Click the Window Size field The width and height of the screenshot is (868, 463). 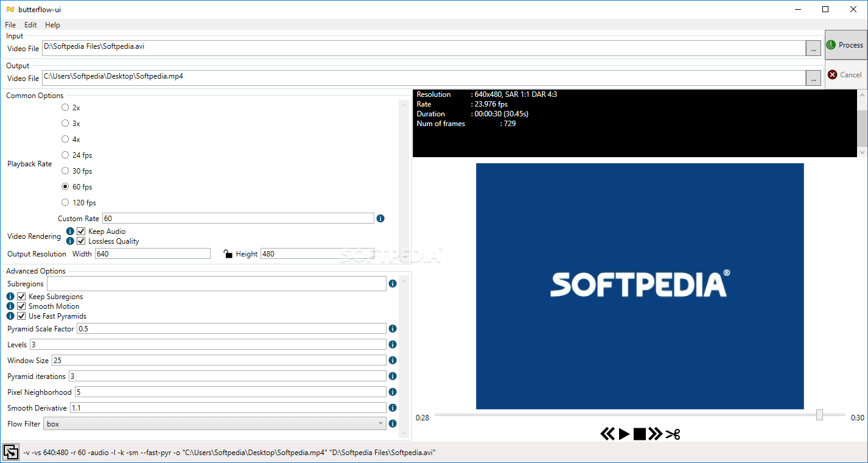pyautogui.click(x=219, y=361)
